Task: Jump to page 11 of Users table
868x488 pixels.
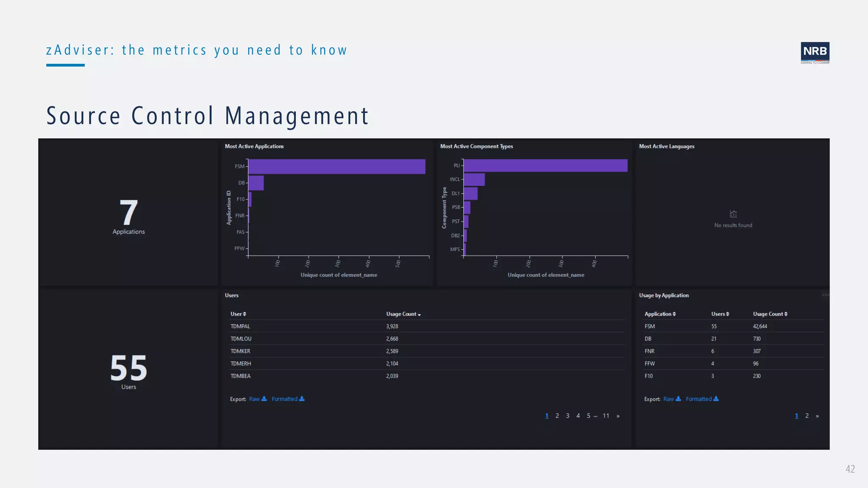Action: [606, 416]
